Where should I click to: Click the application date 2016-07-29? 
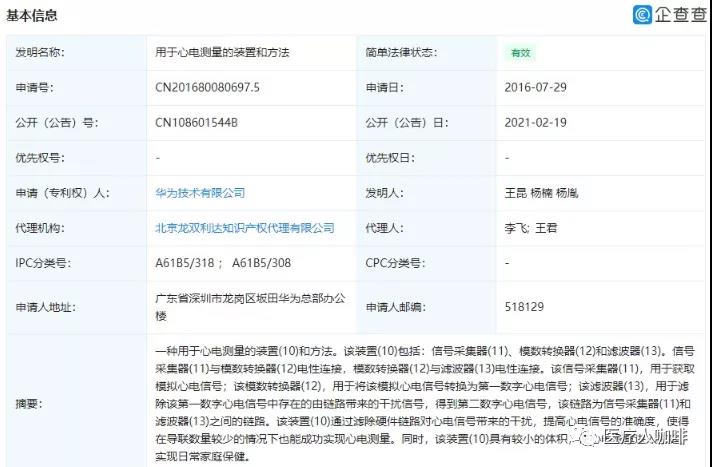coord(535,87)
